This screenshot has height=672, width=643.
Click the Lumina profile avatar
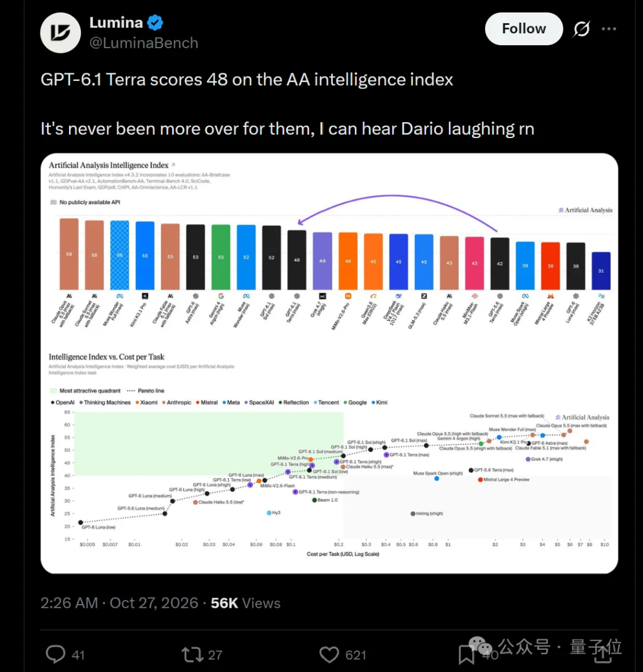pos(61,33)
